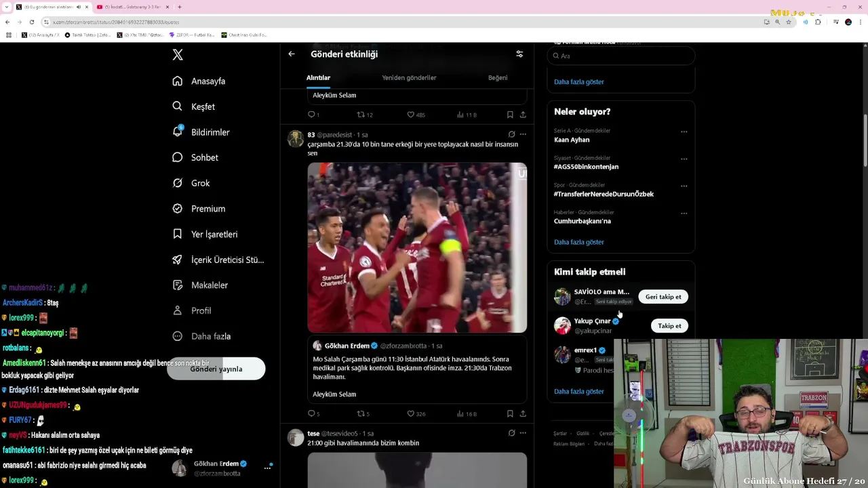Follow Yakup Çınar with Takip et

tap(669, 326)
